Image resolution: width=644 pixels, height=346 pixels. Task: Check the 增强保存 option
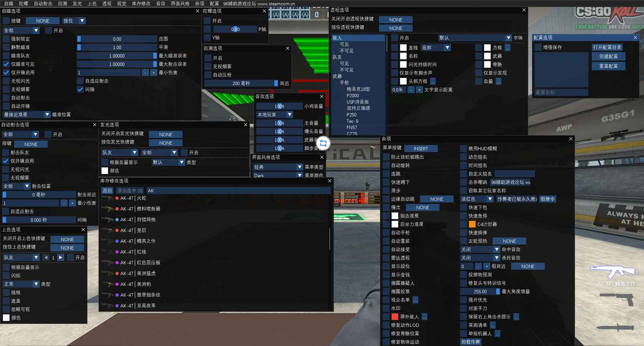pos(538,47)
